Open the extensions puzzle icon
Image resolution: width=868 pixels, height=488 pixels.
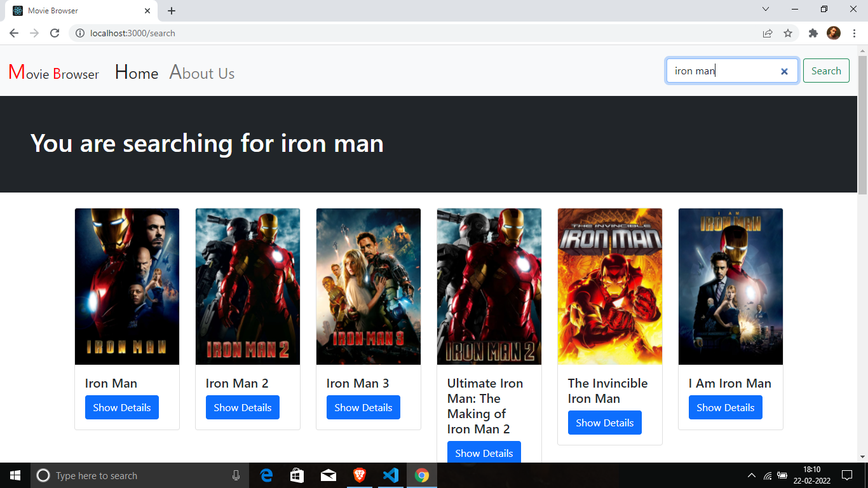[813, 33]
